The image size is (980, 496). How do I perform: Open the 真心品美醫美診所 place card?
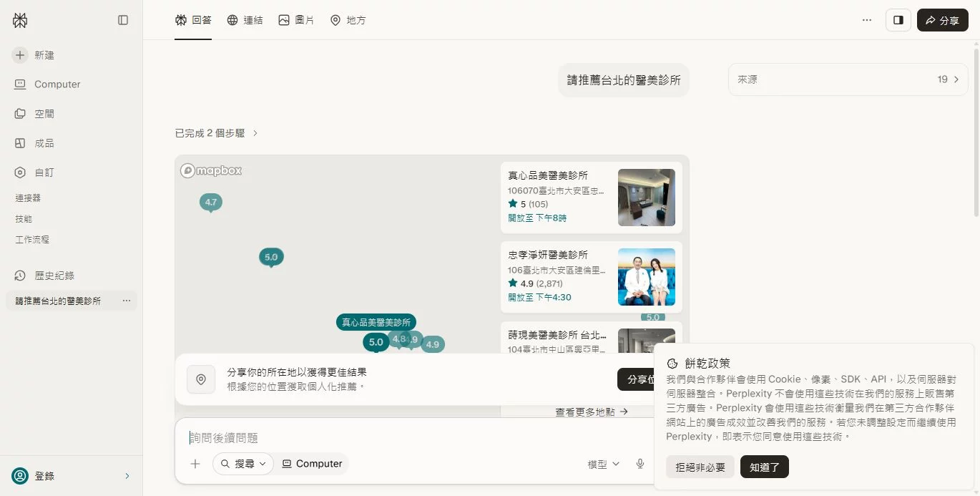coord(592,198)
